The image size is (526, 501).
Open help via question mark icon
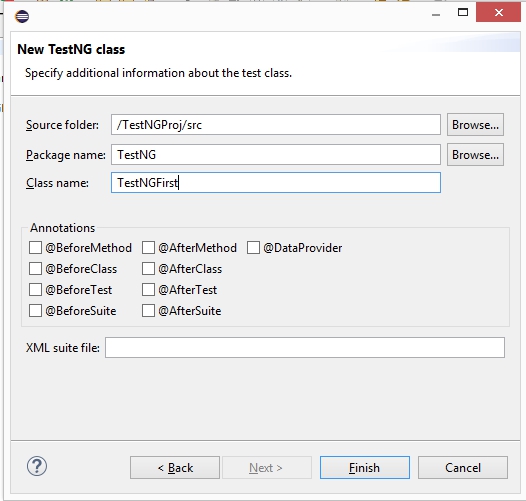37,466
